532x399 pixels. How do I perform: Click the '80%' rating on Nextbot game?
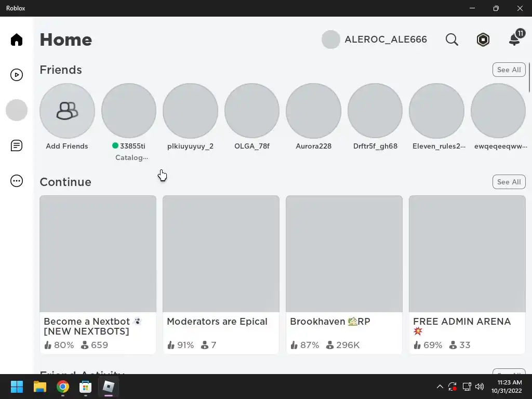[64, 345]
